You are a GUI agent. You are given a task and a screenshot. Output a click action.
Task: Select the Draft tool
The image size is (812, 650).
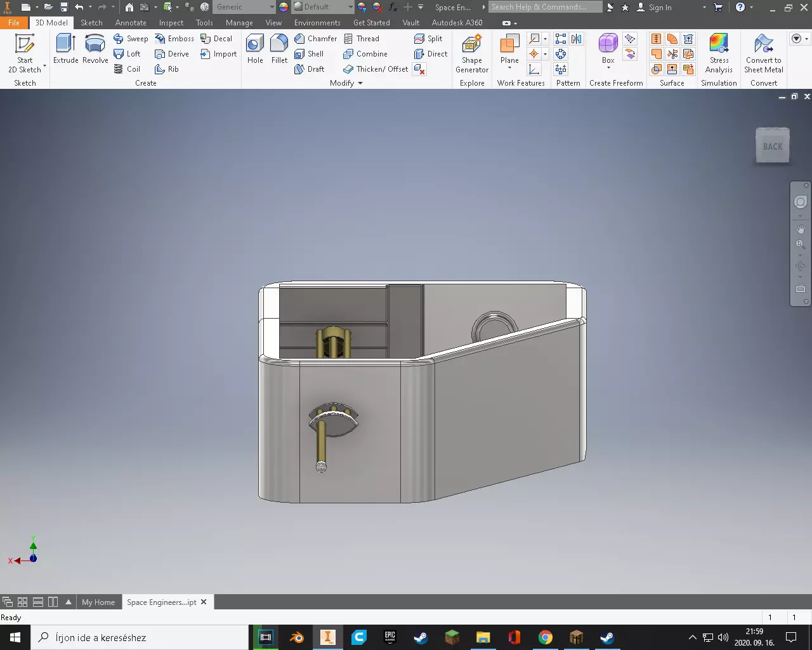tap(310, 69)
